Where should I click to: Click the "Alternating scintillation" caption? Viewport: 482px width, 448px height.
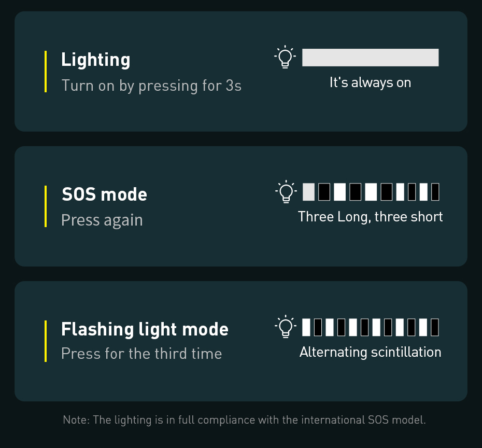370,352
